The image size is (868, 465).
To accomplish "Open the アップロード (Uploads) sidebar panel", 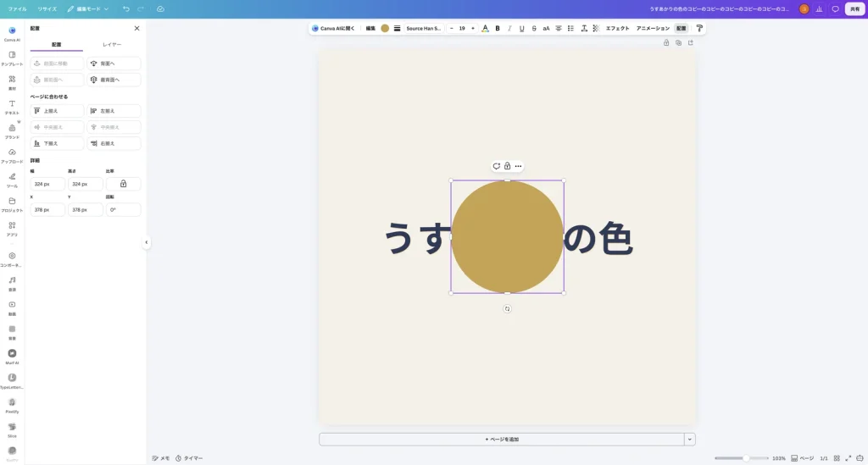I will tap(12, 155).
